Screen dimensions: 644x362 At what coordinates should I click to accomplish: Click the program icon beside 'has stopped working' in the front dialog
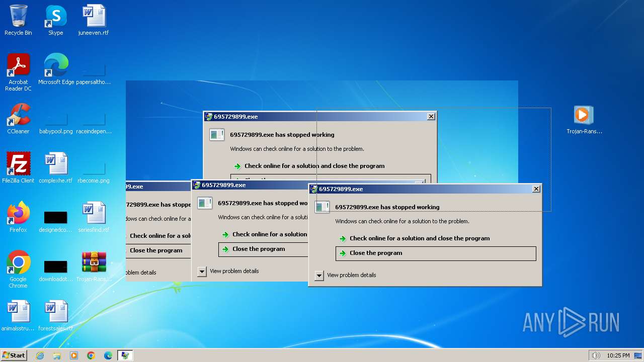pyautogui.click(x=322, y=206)
